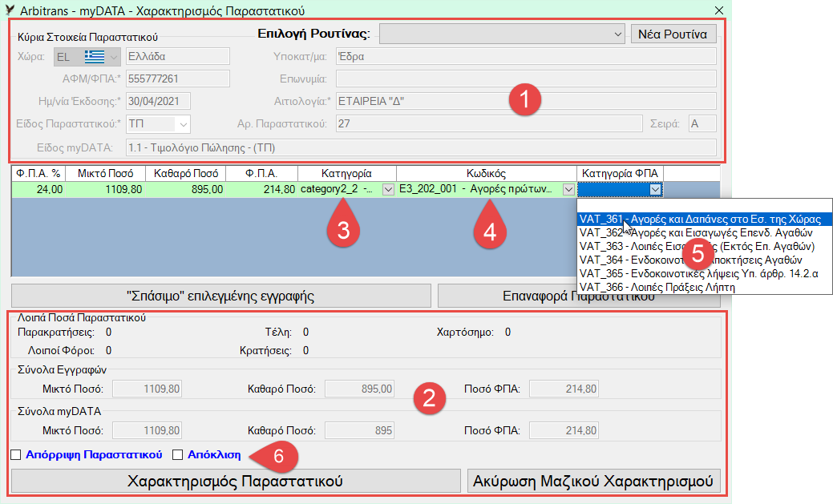Image resolution: width=833 pixels, height=504 pixels.
Task: Click the Φ.Π.Α. % column header
Action: click(38, 173)
